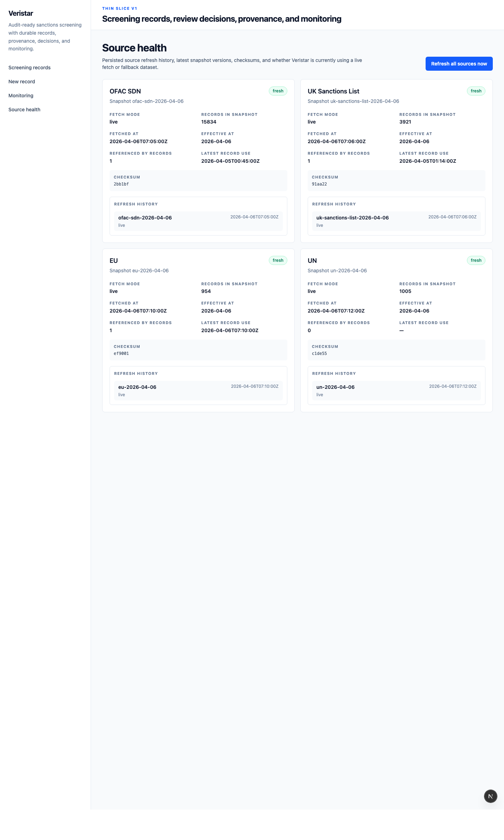Click the checksum c1de55 on UN card
Image resolution: width=504 pixels, height=840 pixels.
[319, 353]
